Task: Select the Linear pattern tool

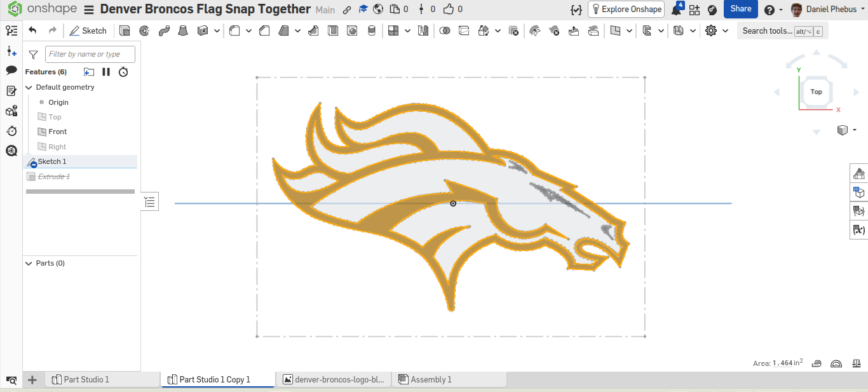Action: pos(393,30)
